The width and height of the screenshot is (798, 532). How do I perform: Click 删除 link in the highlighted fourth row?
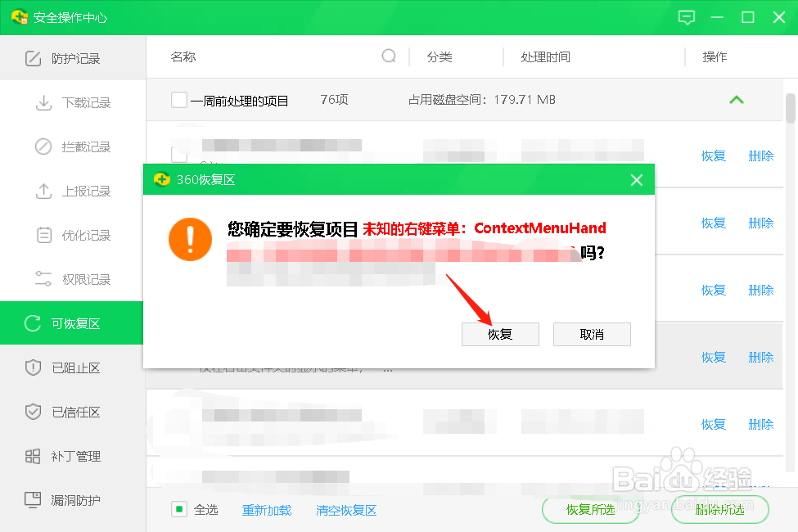click(761, 358)
